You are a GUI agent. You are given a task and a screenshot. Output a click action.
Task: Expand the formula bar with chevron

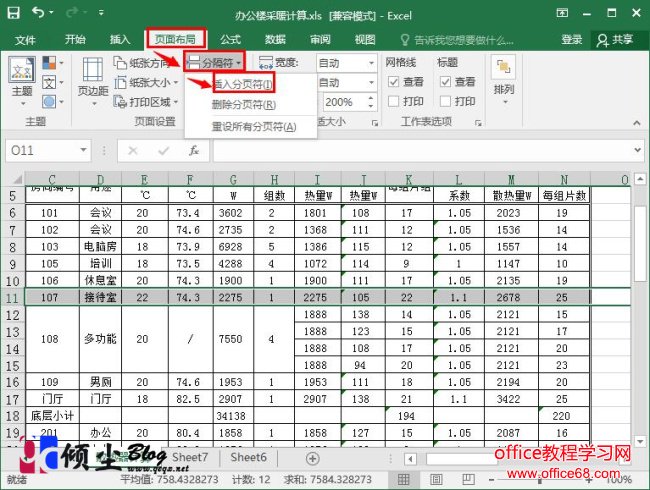tap(638, 150)
